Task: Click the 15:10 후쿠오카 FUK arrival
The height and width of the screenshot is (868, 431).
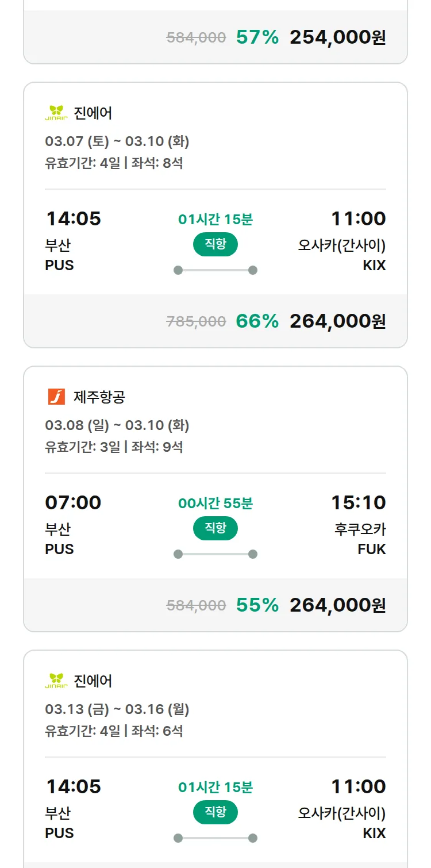Action: 358,502
